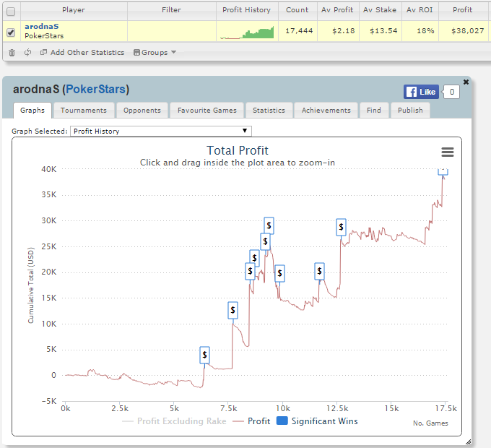The height and width of the screenshot is (448, 491).
Task: Click the 18% Av ROI value
Action: (x=425, y=30)
